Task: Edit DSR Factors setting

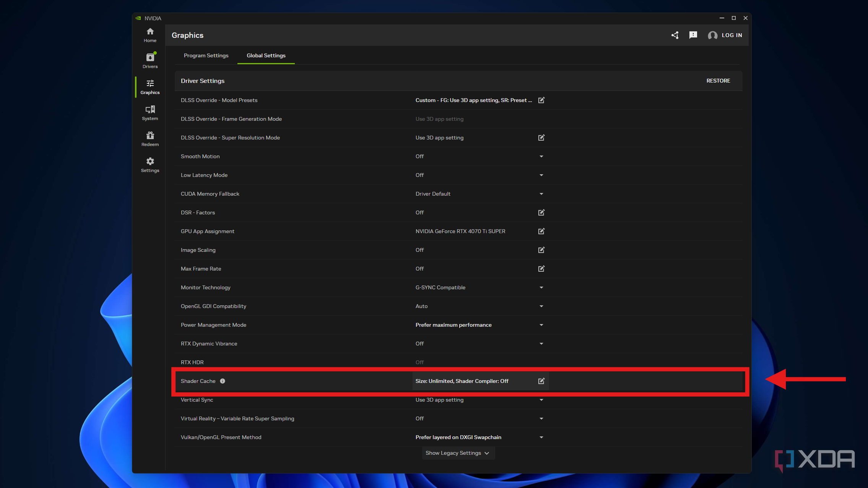Action: [x=541, y=212]
